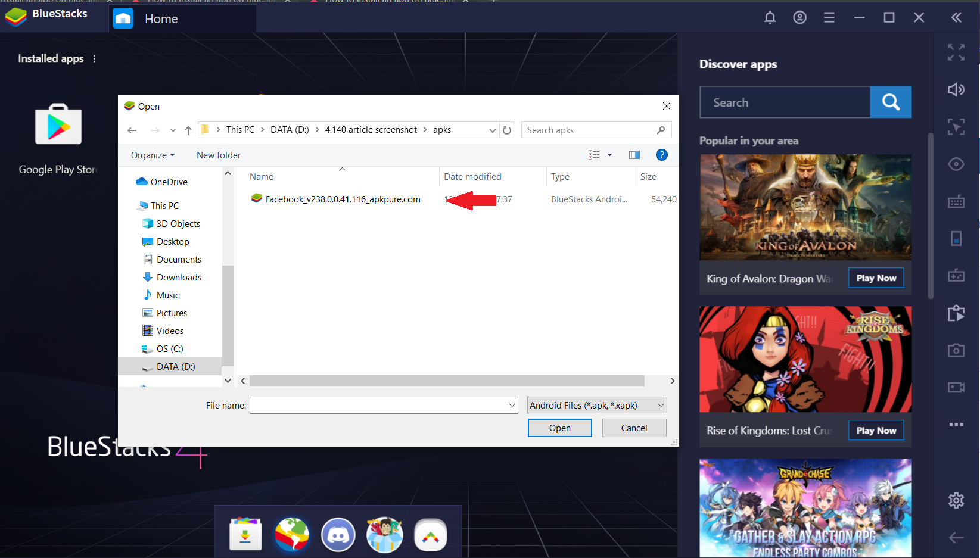The height and width of the screenshot is (558, 980).
Task: Collapse the BlueStacks sidebar with double chevron
Action: (x=956, y=18)
